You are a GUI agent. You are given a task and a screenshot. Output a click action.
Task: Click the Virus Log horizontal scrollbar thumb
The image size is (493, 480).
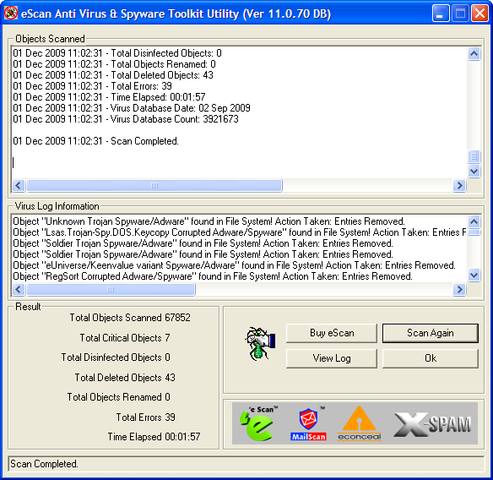click(x=111, y=289)
